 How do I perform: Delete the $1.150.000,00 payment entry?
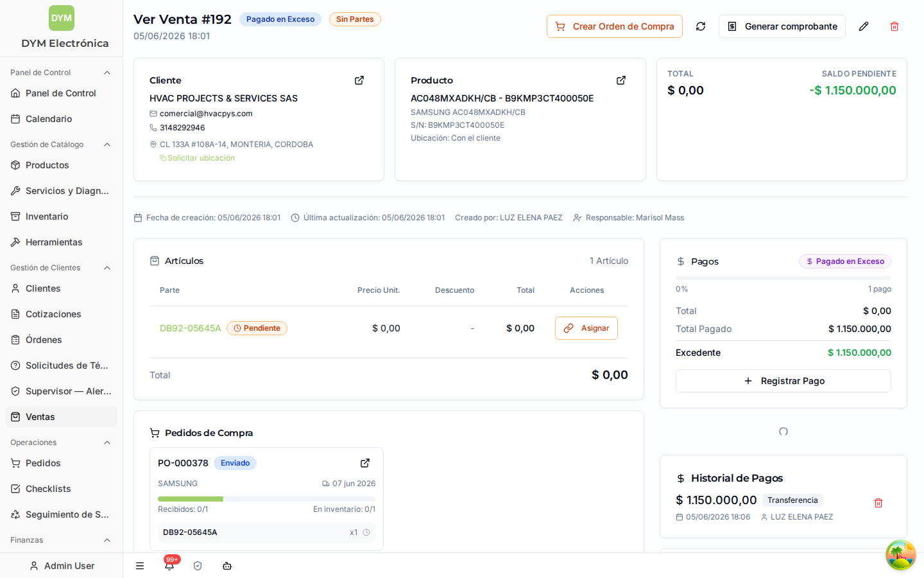[x=878, y=503]
